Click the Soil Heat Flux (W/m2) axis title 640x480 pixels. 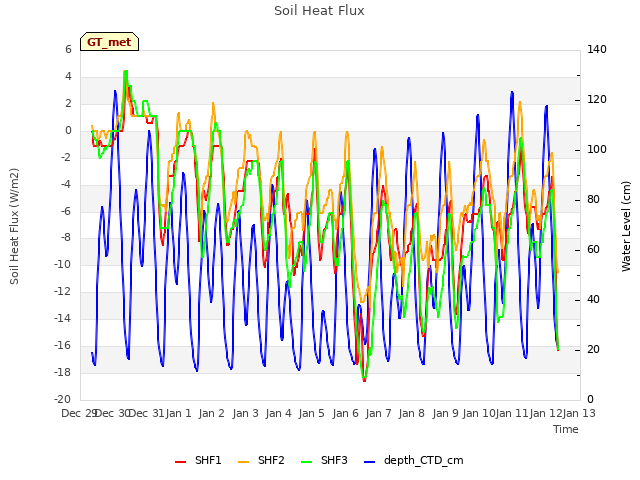(x=14, y=226)
